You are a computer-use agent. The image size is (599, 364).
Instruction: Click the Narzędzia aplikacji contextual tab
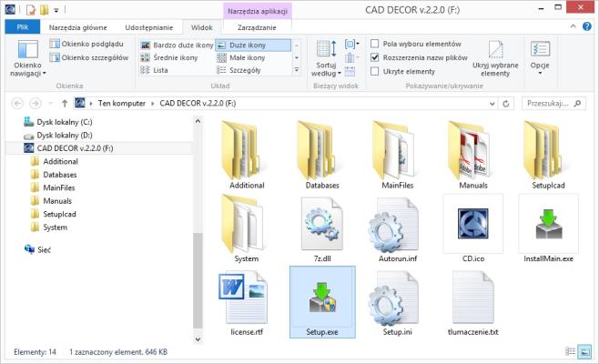pos(258,12)
